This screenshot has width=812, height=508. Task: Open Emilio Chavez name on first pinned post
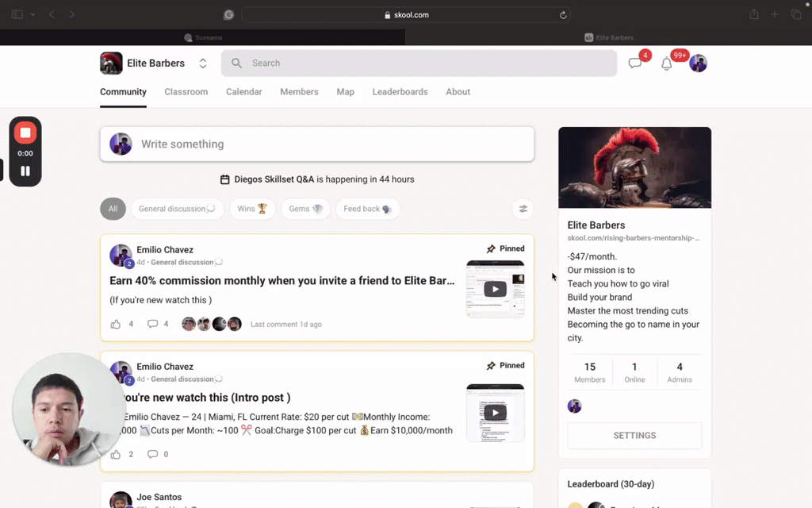pos(165,250)
